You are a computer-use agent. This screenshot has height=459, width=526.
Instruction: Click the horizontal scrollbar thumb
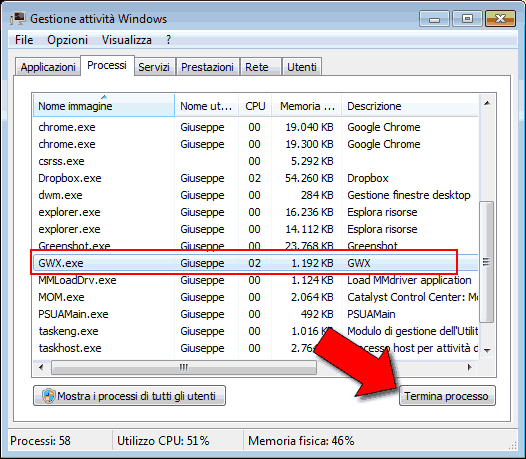[x=184, y=367]
